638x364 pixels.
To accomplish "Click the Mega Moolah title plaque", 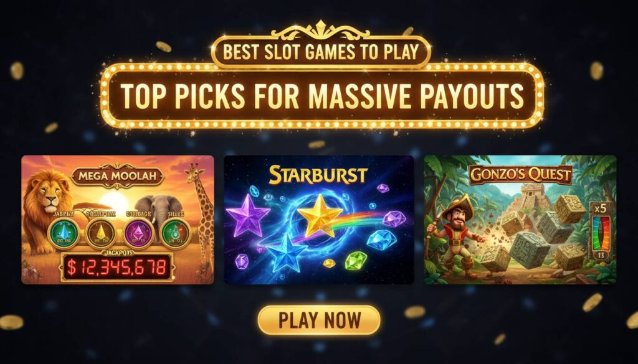I will [x=117, y=177].
